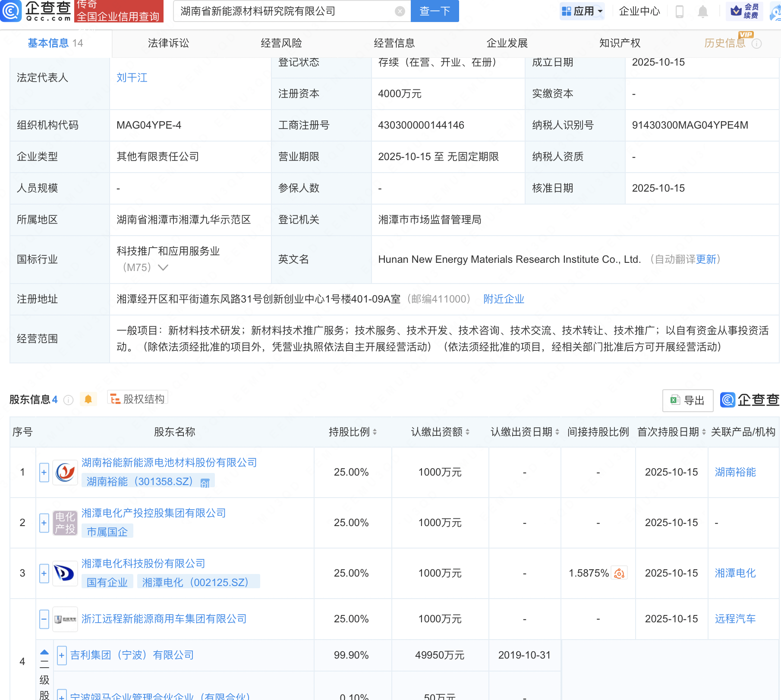Open legal representative 刘干江 link

(x=132, y=78)
